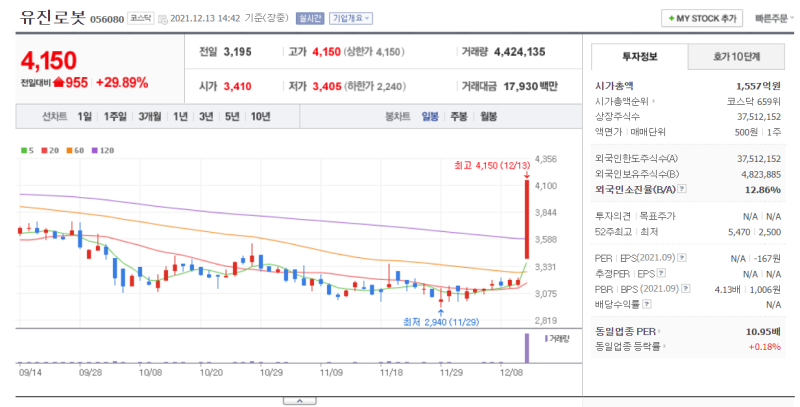
Task: Click the 시가총액순위 link
Action: (x=625, y=101)
